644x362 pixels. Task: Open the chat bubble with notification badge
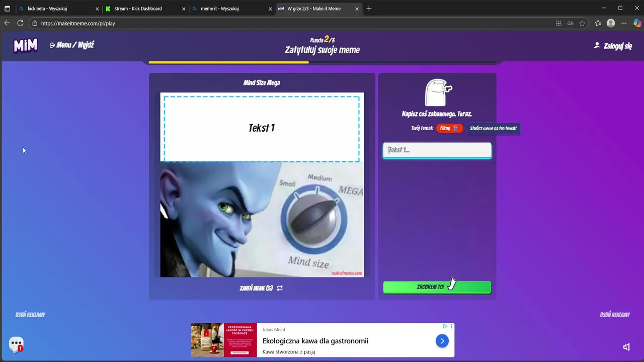point(16,345)
